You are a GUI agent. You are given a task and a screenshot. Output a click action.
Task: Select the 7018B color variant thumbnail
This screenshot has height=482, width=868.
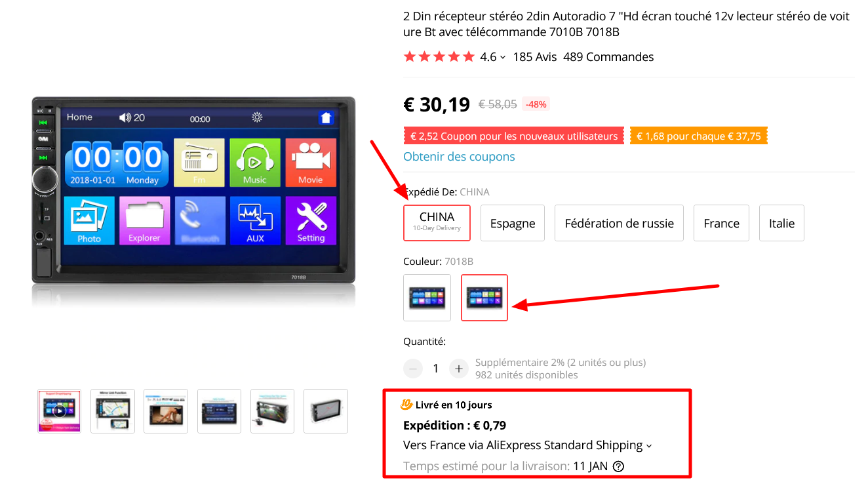[x=484, y=298]
